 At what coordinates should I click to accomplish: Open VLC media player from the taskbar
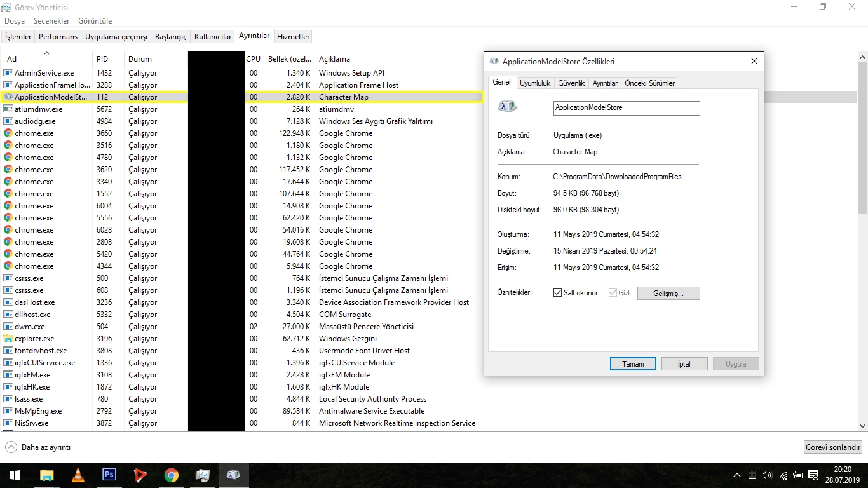click(78, 475)
